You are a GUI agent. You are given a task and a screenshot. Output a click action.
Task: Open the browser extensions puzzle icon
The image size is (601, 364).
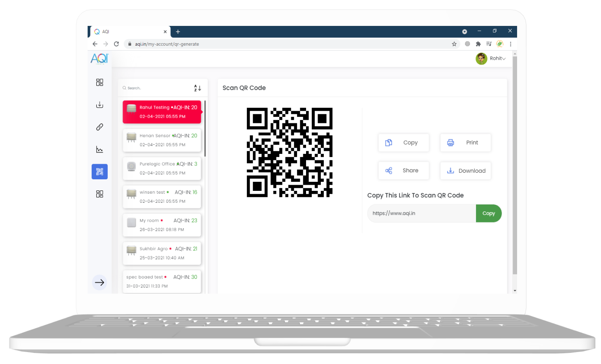(478, 44)
